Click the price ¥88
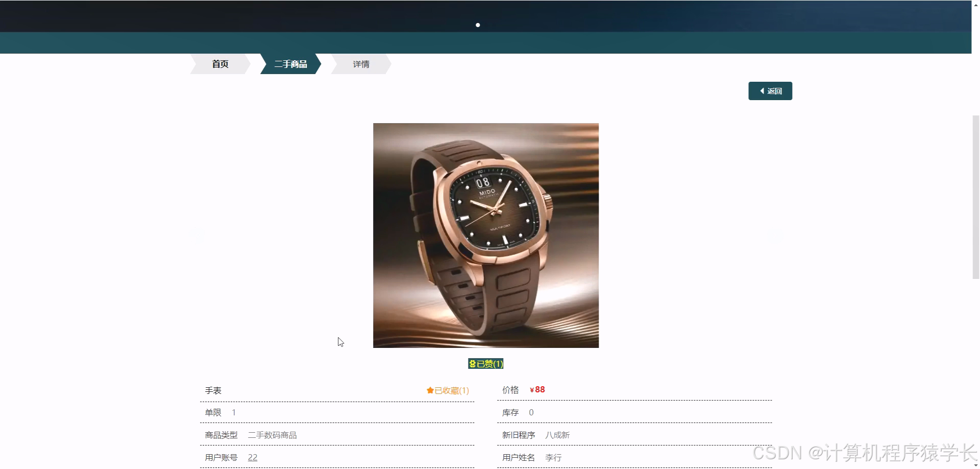 [x=537, y=390]
